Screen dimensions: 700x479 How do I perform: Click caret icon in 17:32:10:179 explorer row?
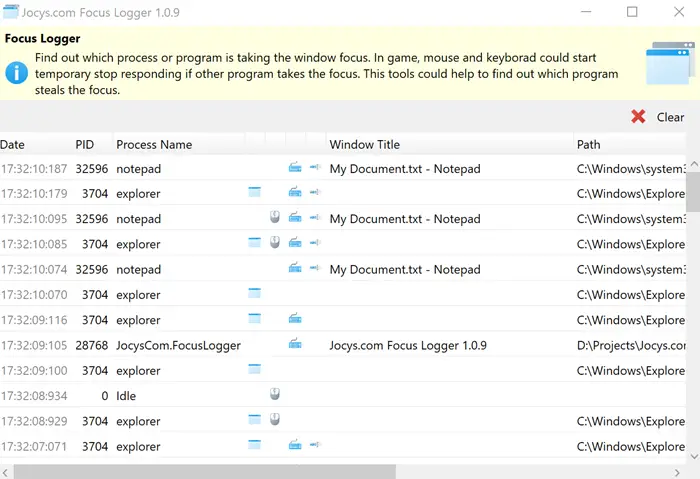coord(315,192)
